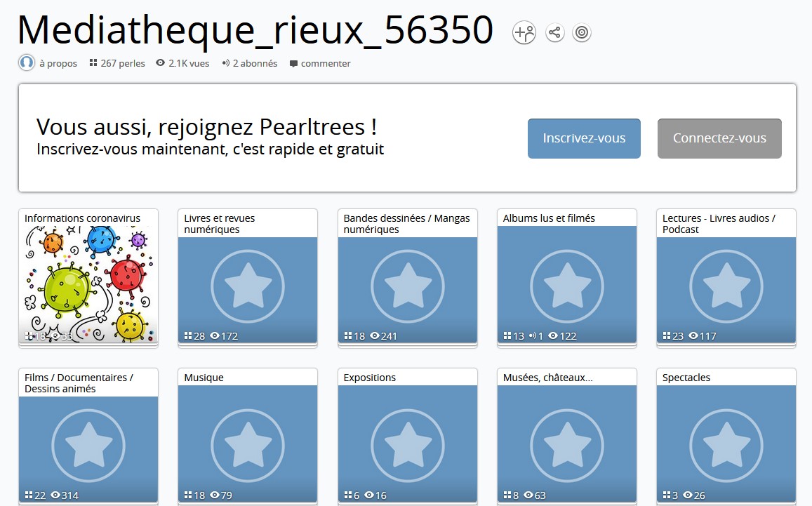Click the share icon beside the title
This screenshot has width=812, height=506.
click(554, 32)
